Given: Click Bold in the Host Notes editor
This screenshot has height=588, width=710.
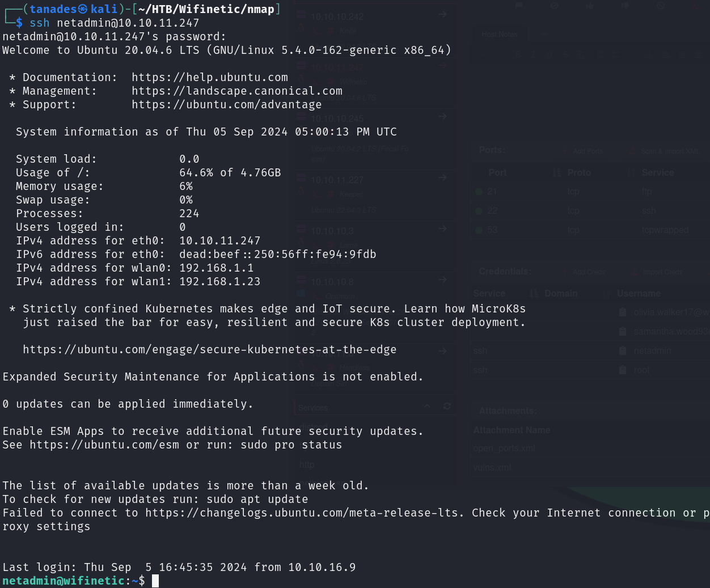Looking at the screenshot, I should tap(519, 55).
